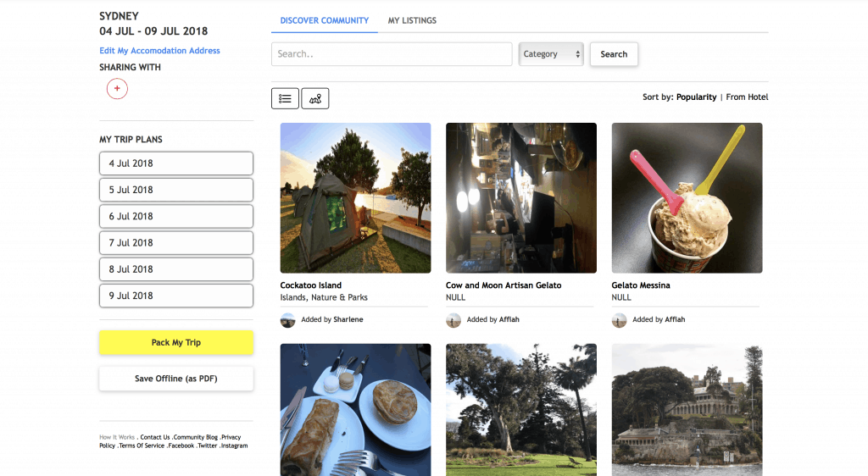
Task: Open the How It Works footer link
Action: click(x=117, y=437)
